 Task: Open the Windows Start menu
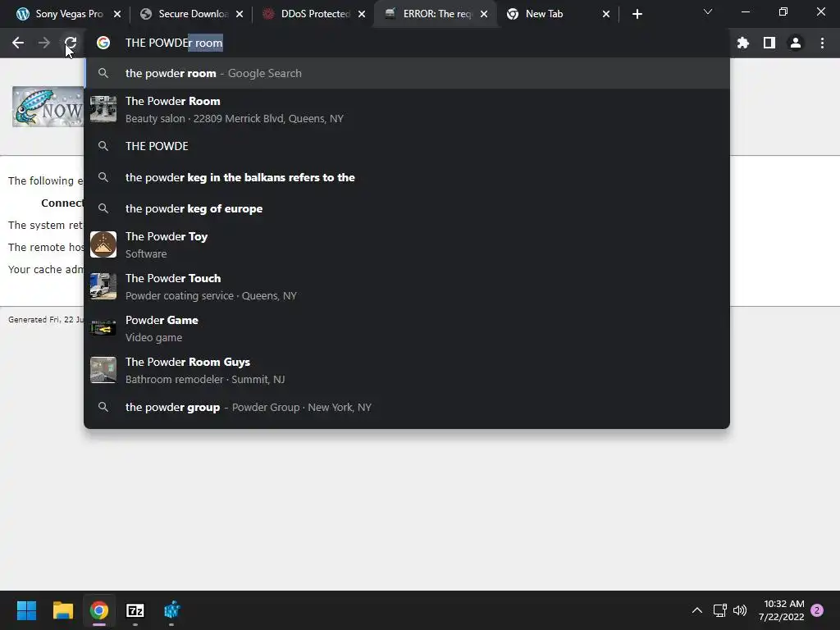pyautogui.click(x=26, y=610)
